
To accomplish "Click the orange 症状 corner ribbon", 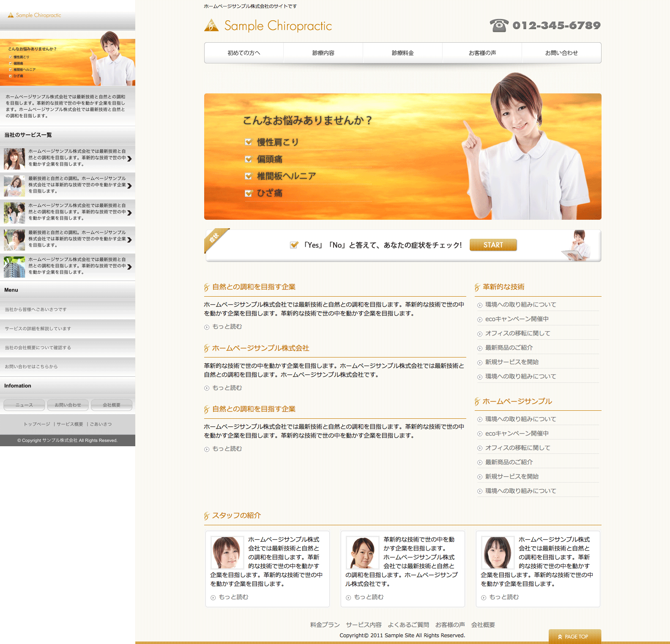I will point(215,239).
